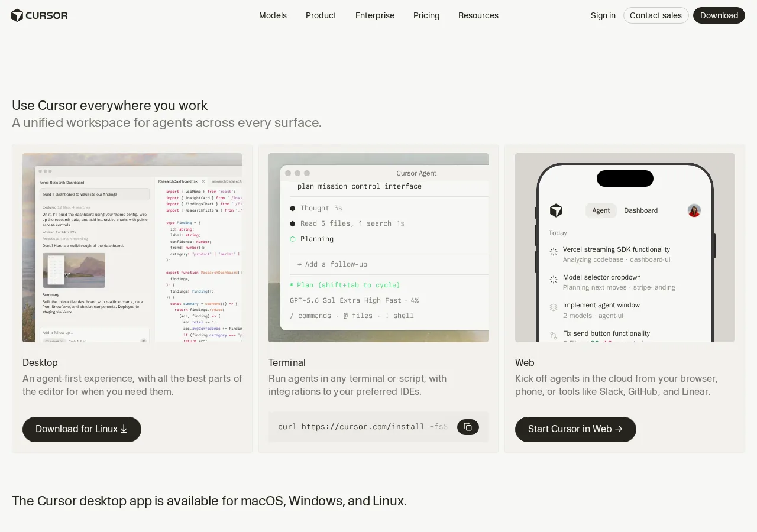The height and width of the screenshot is (532, 757).
Task: Click the Desktop card heading
Action: (40, 362)
